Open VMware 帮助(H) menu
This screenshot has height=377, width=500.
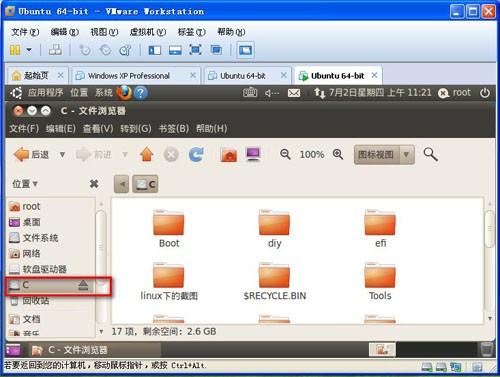pos(231,32)
